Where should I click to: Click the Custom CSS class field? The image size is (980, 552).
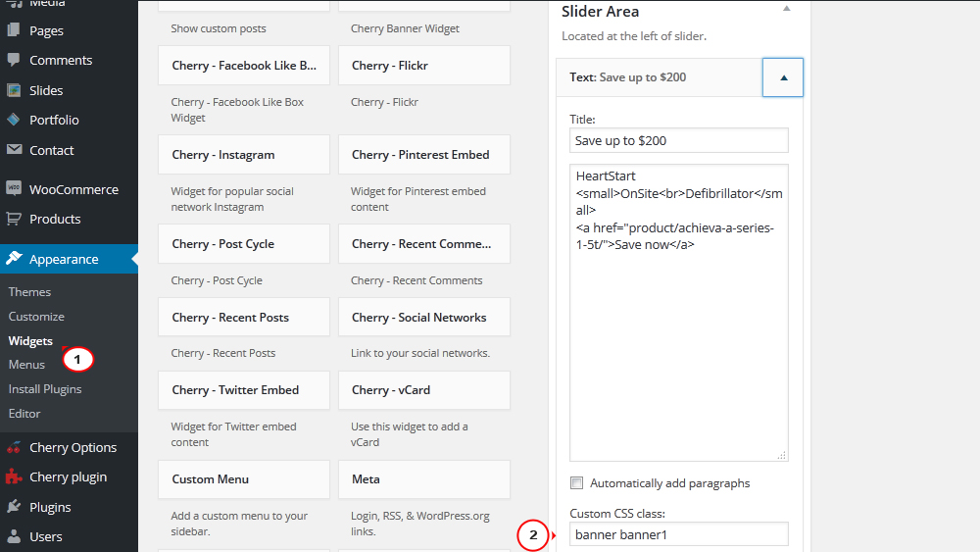click(x=679, y=534)
